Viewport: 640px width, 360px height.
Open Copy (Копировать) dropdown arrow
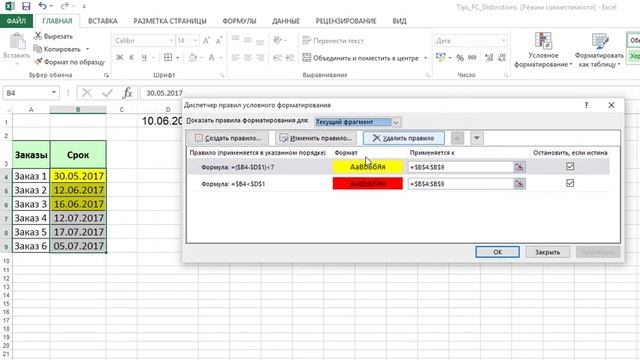(87, 49)
